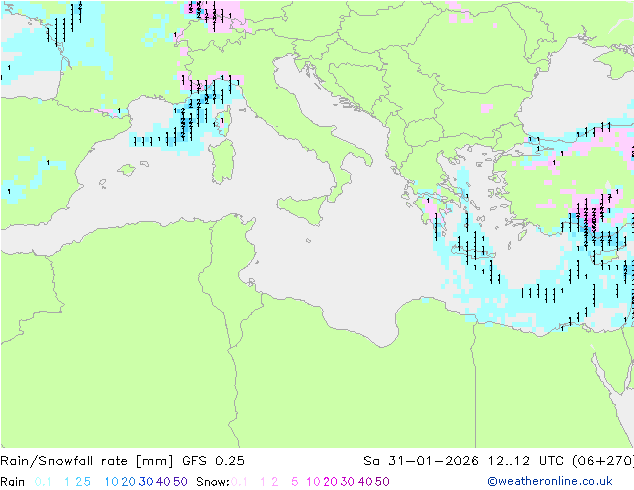Viewport: 634px width, 490px height.
Task: Click the GFS 0.25 model label
Action: [213, 461]
